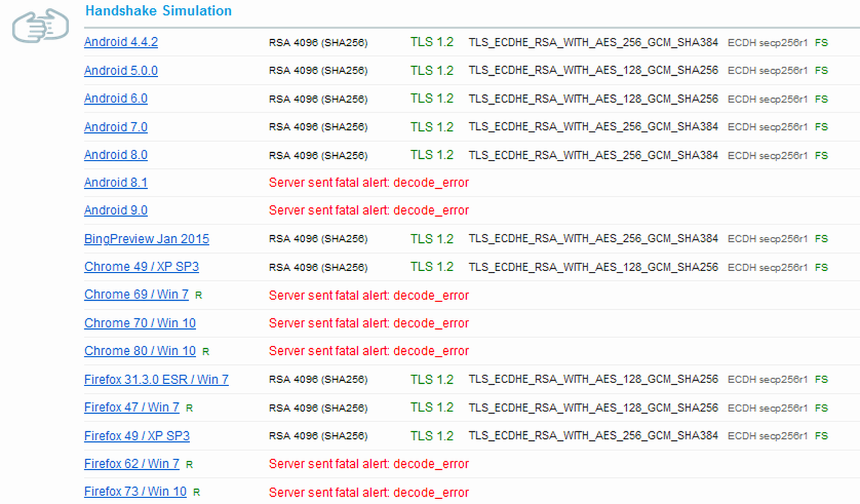The height and width of the screenshot is (504, 860).
Task: Open the Chrome 69 / Win 7 link
Action: tap(137, 295)
